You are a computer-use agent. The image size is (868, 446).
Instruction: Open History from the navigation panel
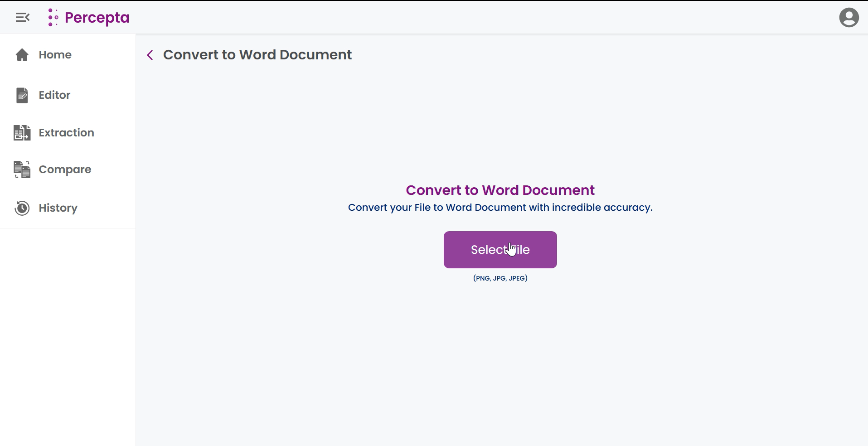tap(58, 208)
